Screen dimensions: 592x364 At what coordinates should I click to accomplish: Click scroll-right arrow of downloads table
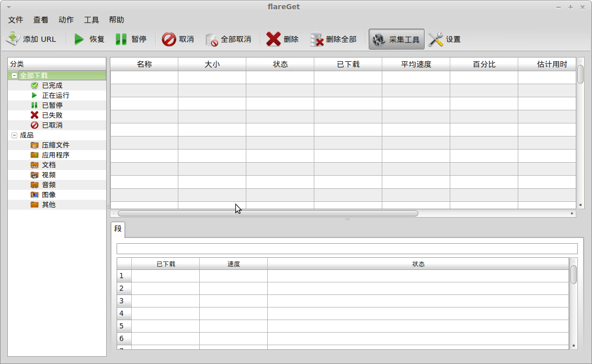pos(572,214)
